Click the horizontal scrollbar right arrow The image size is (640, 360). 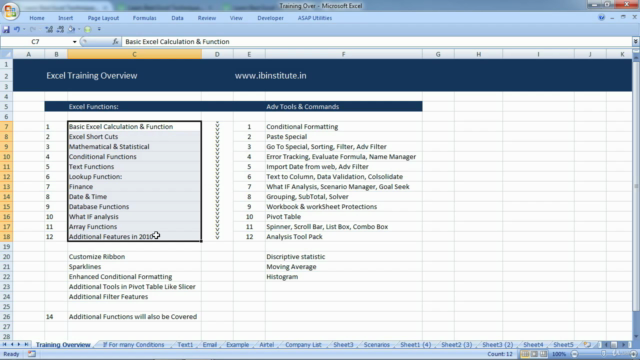(x=623, y=344)
